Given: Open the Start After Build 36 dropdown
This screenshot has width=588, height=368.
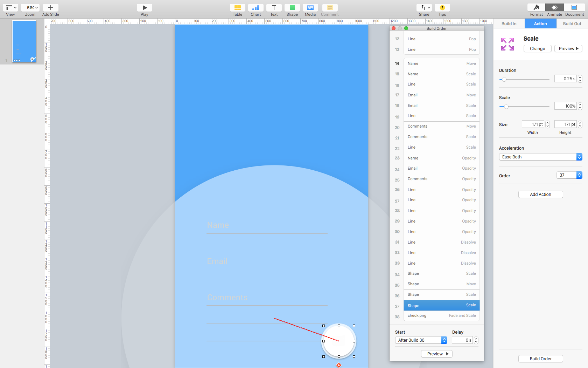Looking at the screenshot, I should (x=421, y=340).
